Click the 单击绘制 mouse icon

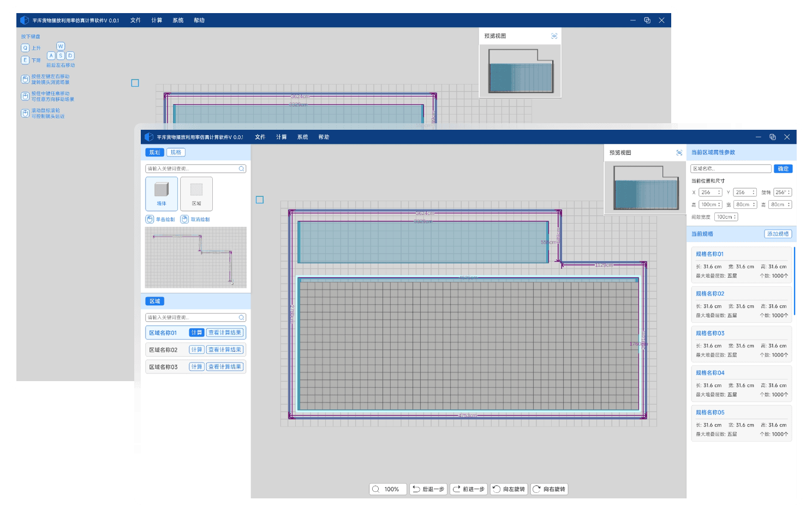click(x=150, y=219)
